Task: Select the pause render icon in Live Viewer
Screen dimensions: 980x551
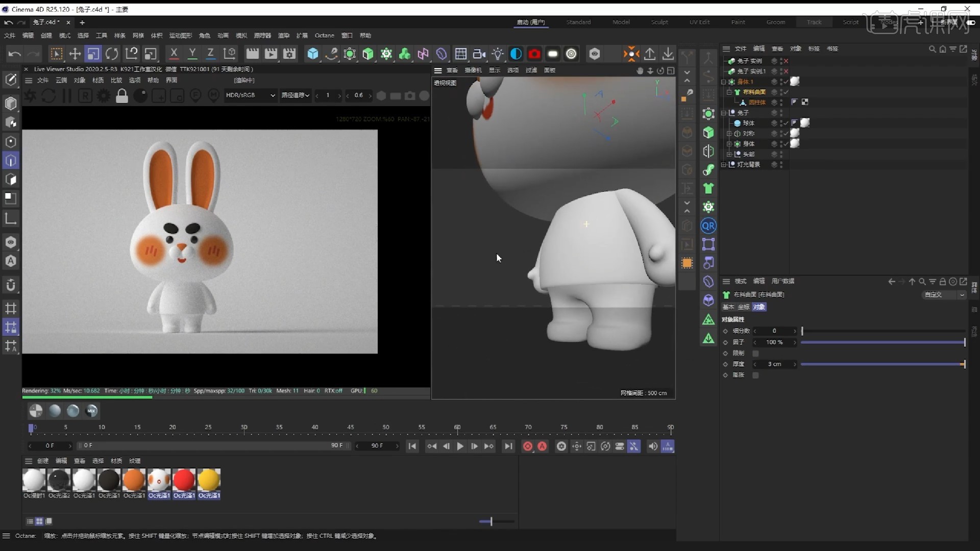Action: [x=66, y=95]
